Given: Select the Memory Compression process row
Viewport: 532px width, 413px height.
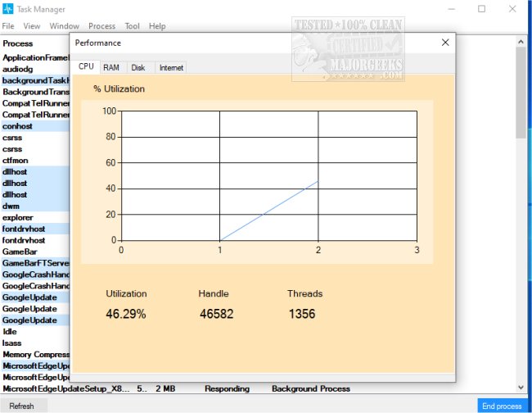Looking at the screenshot, I should tap(35, 354).
